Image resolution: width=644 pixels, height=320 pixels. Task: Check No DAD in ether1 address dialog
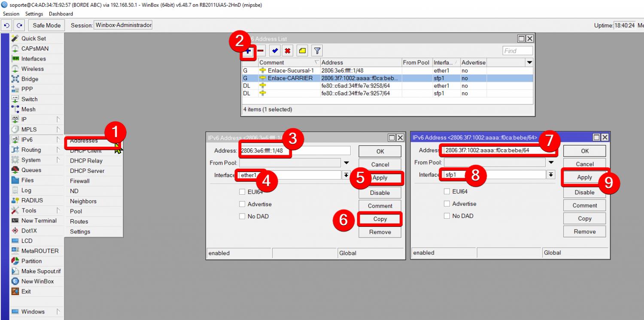242,216
